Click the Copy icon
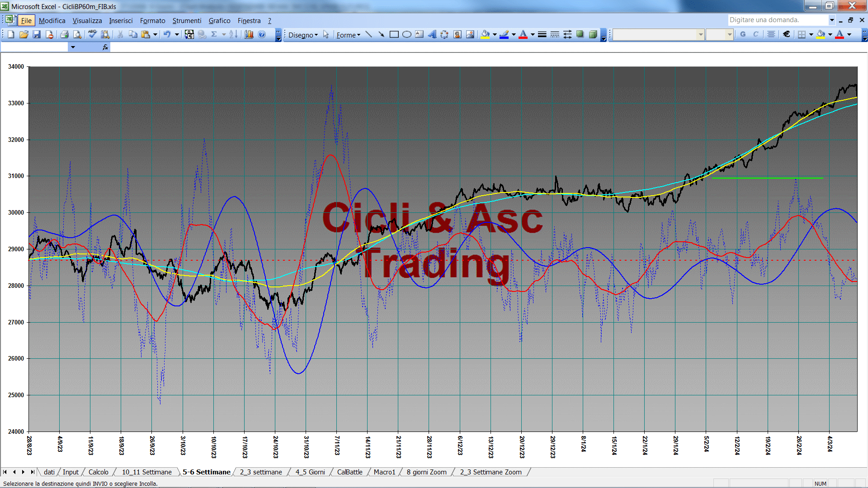This screenshot has height=488, width=868. [x=133, y=34]
